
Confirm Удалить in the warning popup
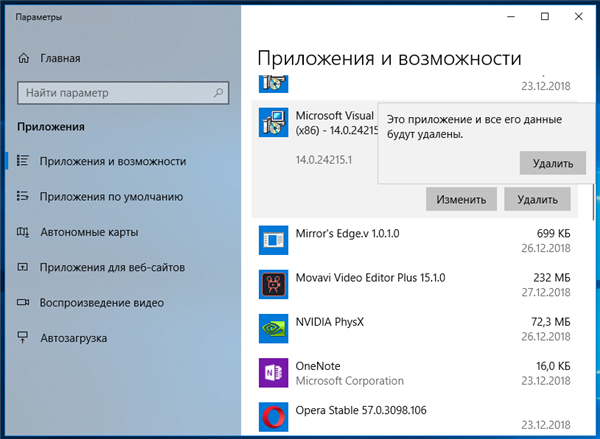click(553, 163)
